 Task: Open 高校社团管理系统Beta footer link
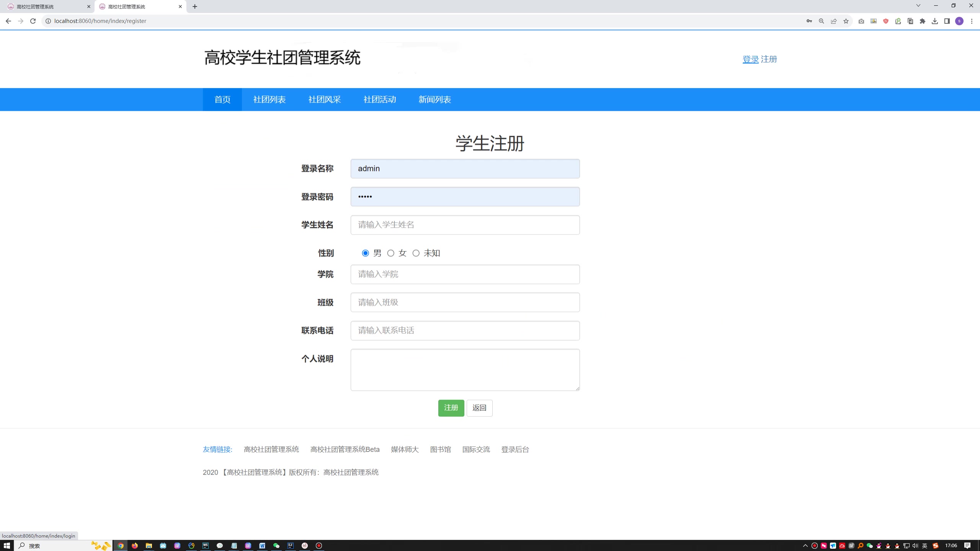(x=345, y=450)
